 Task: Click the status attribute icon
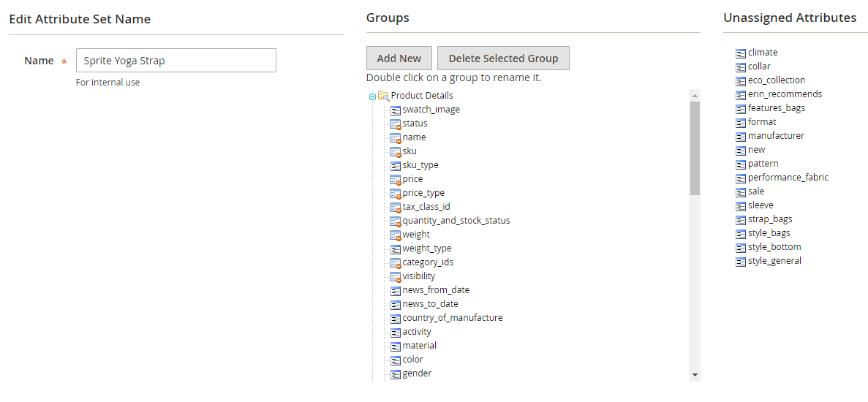[396, 124]
